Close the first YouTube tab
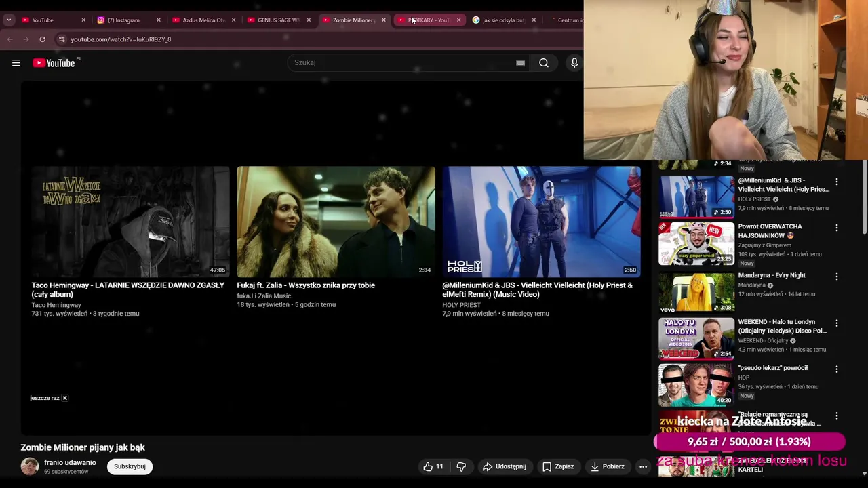Viewport: 868px width, 488px height. tap(83, 20)
